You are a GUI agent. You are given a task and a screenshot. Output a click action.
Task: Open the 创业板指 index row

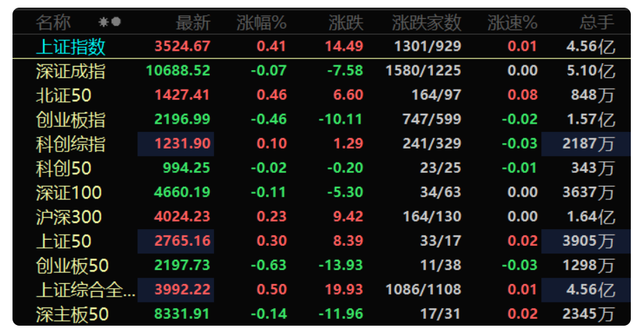[x=322, y=119]
